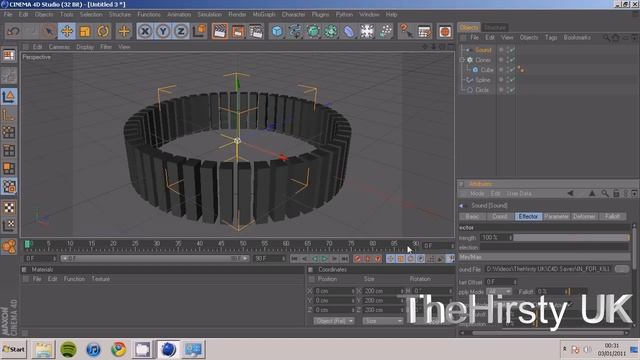
Task: Open the scene environment objects icon
Action: click(x=367, y=31)
